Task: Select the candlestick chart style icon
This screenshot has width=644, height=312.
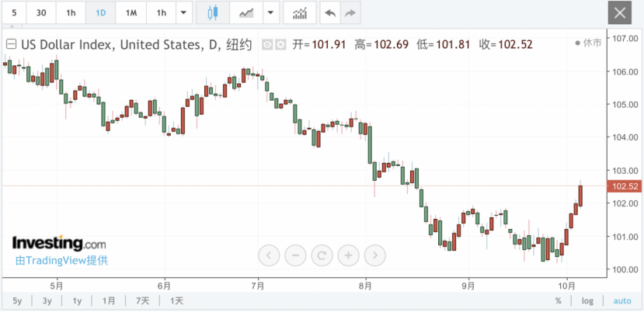Action: click(213, 13)
